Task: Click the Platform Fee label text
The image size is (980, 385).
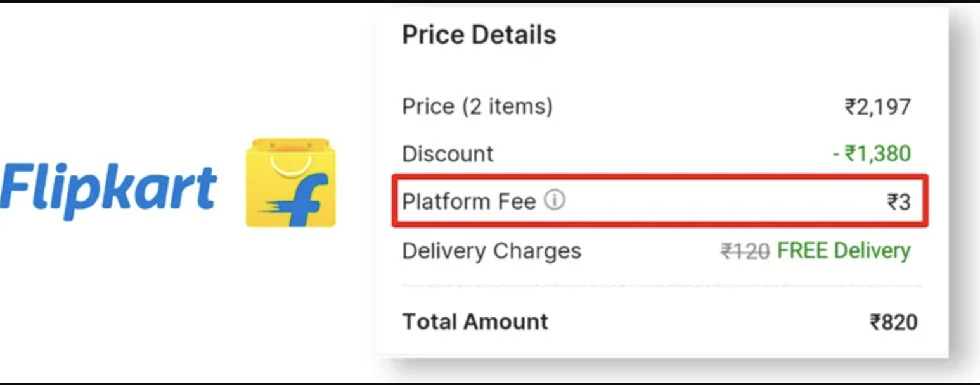Action: pyautogui.click(x=469, y=201)
